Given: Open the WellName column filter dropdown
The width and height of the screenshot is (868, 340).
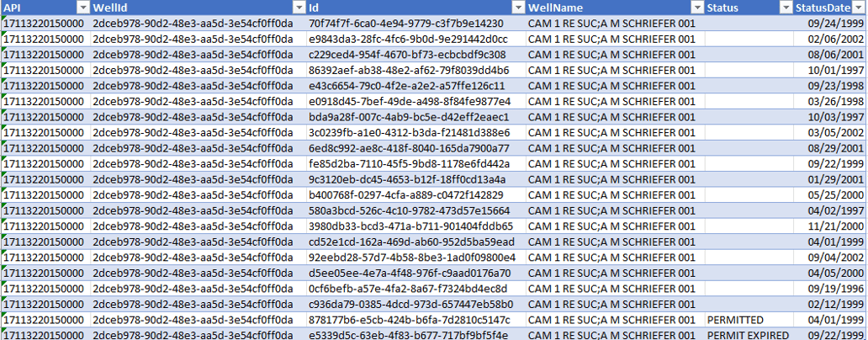Looking at the screenshot, I should pos(697,8).
